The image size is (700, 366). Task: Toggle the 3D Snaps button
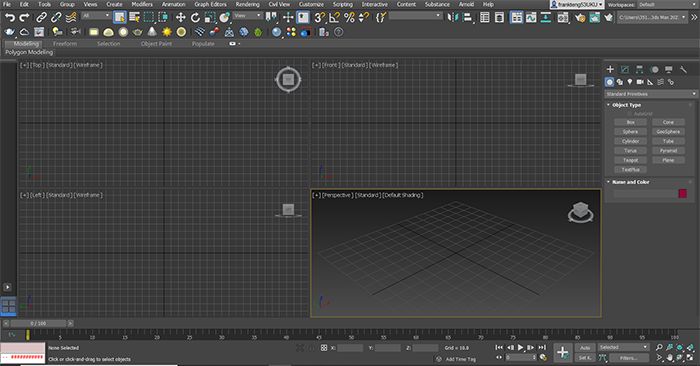(x=320, y=17)
